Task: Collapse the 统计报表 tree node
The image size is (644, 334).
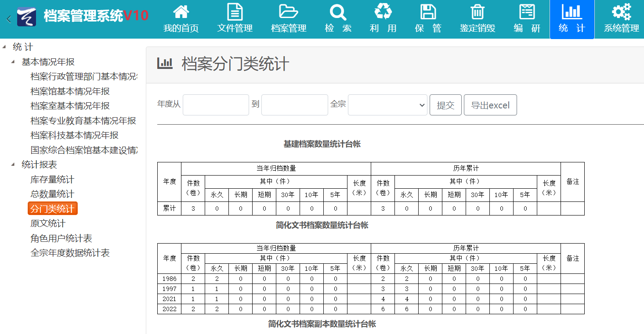Action: 13,165
